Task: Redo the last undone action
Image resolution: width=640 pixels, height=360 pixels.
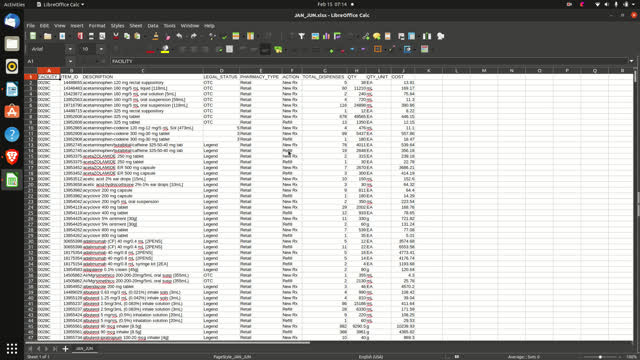Action: point(193,36)
